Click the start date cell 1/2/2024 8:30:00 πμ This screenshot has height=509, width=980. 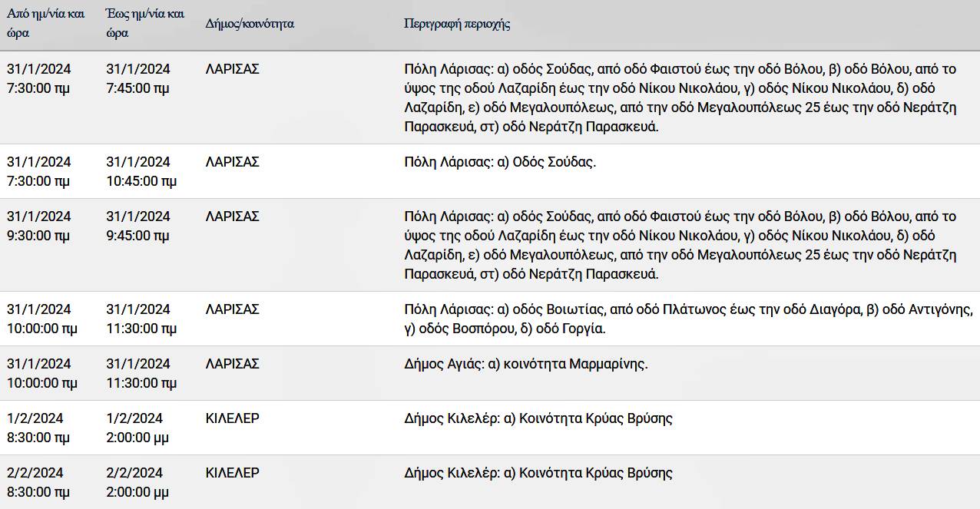coord(38,428)
